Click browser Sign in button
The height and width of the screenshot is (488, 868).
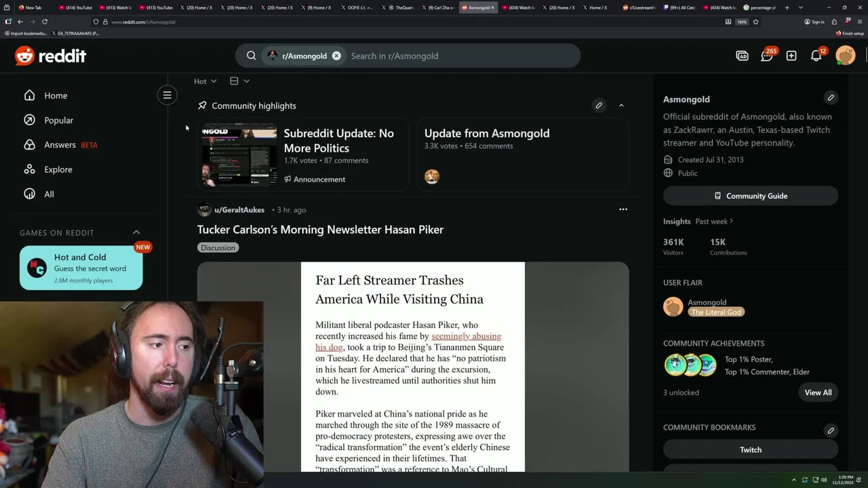point(814,22)
